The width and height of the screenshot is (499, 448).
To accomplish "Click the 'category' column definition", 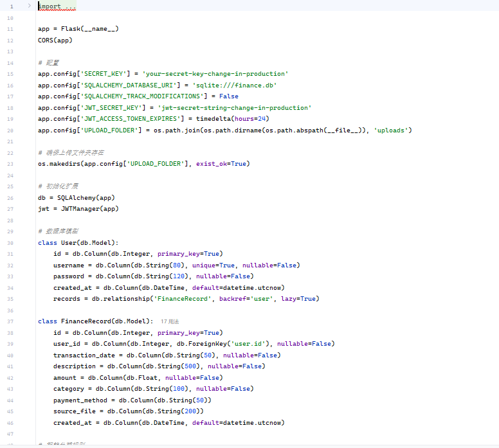I will pyautogui.click(x=154, y=389).
